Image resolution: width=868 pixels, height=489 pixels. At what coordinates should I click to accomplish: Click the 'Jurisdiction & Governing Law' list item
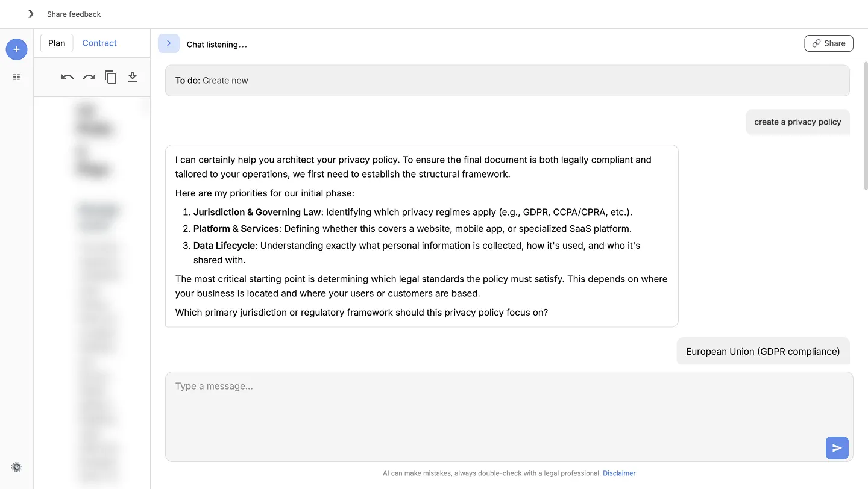[412, 212]
